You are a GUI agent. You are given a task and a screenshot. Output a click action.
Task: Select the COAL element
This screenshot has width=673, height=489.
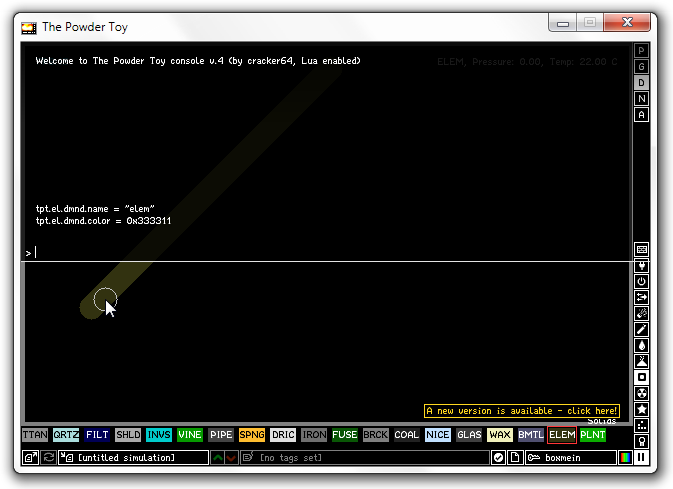(406, 435)
